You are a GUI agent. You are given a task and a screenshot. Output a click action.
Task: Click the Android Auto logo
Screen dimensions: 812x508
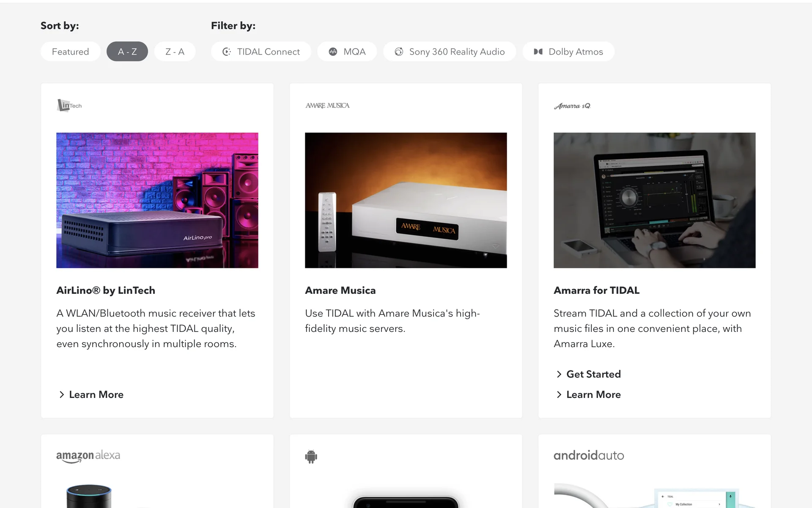(x=589, y=456)
